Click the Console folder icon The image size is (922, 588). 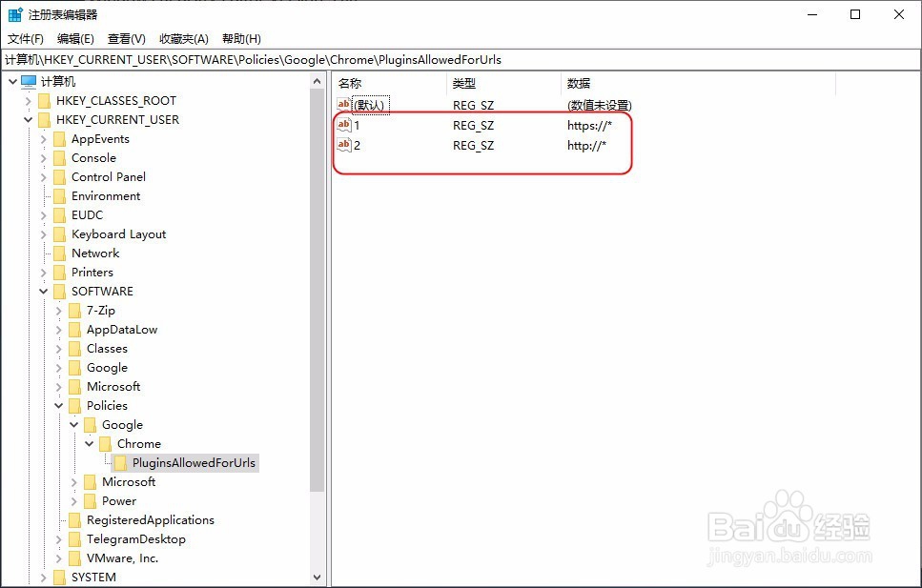coord(59,158)
